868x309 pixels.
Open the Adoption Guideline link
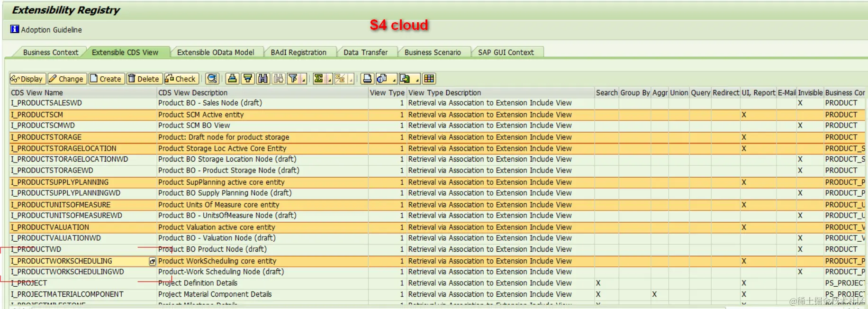(x=51, y=30)
